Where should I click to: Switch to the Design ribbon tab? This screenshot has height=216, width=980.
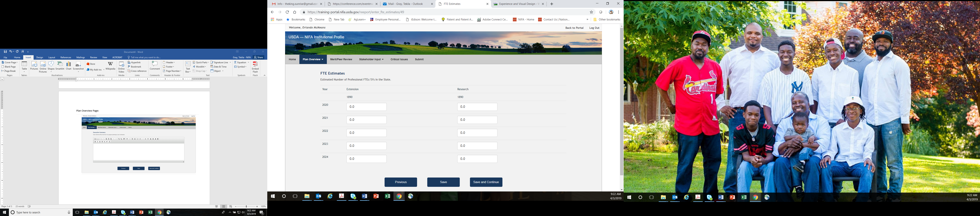pyautogui.click(x=40, y=57)
